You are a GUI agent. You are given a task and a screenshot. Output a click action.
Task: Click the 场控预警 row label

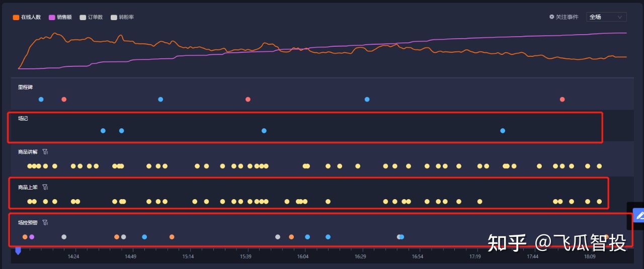28,222
